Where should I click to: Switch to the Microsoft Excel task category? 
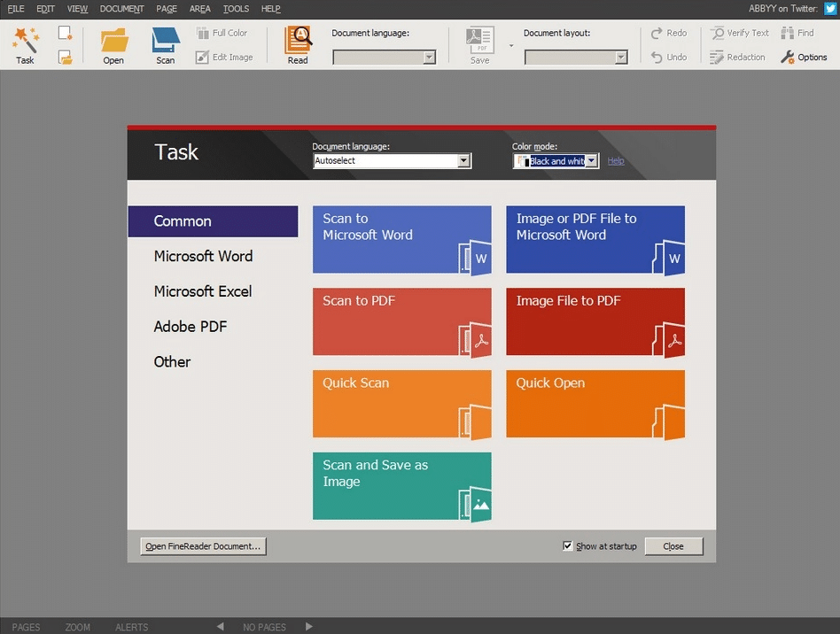[x=203, y=291]
